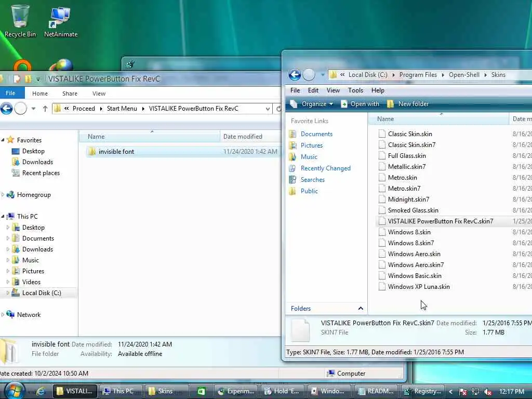Click the Midnight.skin7 file icon

pyautogui.click(x=382, y=199)
